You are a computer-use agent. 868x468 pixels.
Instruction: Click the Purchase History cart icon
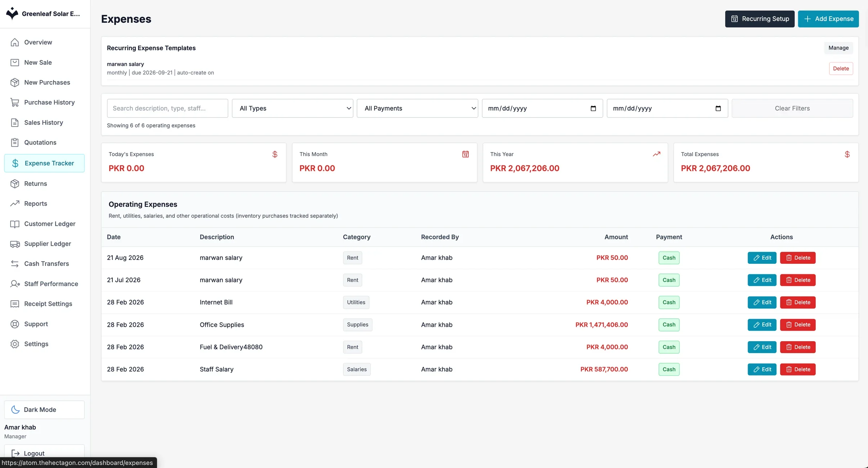[15, 103]
